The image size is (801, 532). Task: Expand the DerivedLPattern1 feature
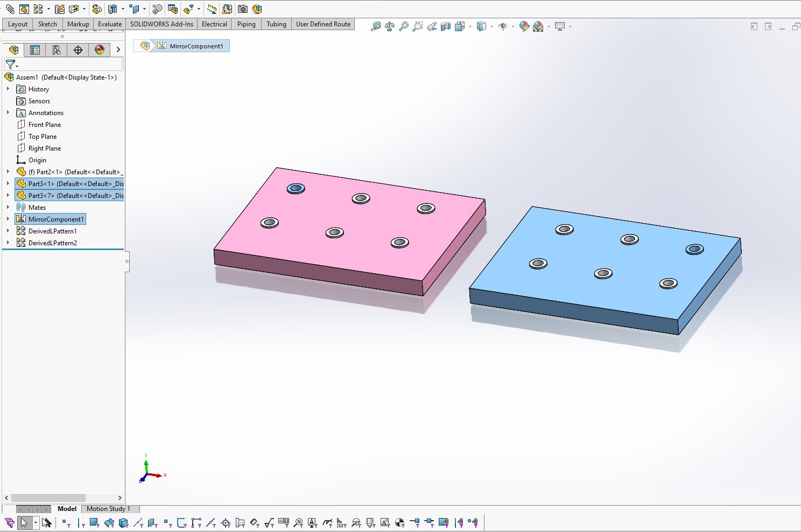click(8, 231)
